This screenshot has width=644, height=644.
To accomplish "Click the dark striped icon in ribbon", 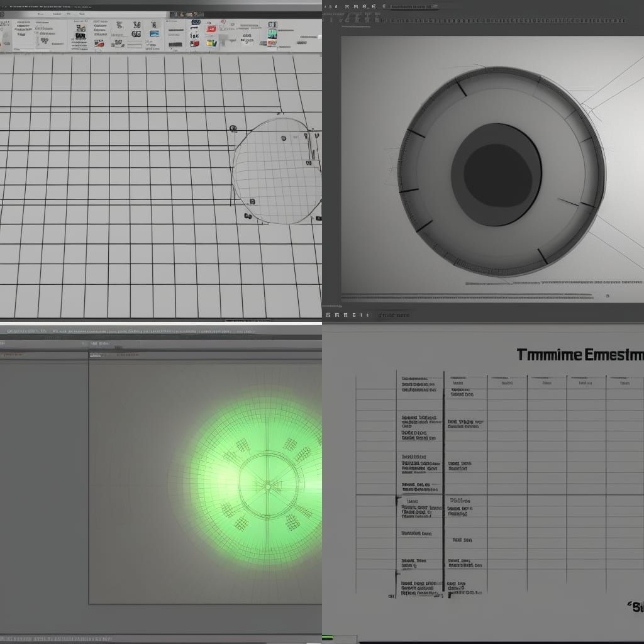I will (80, 36).
